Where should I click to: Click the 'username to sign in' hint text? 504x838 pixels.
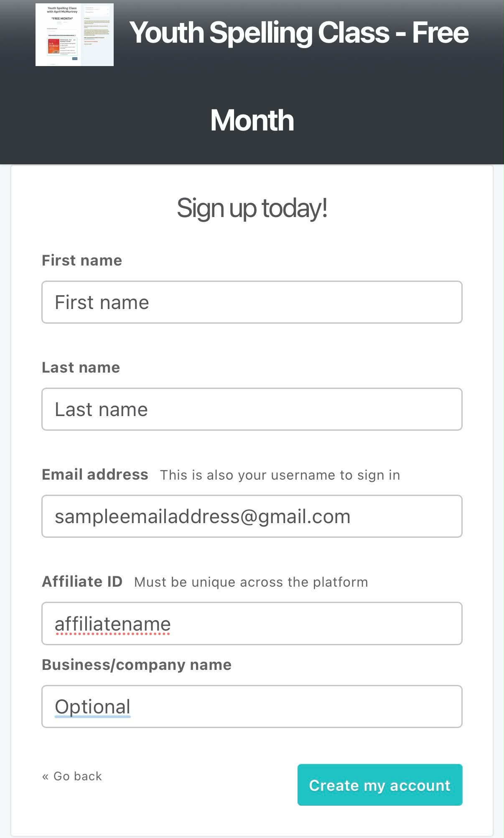(335, 475)
